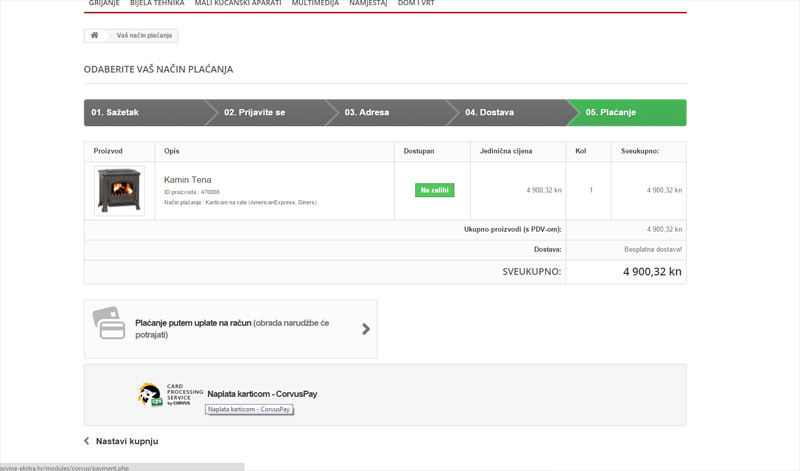Screen dimensions: 800x471
Task: Open the GRIJANJE menu
Action: pos(104,4)
